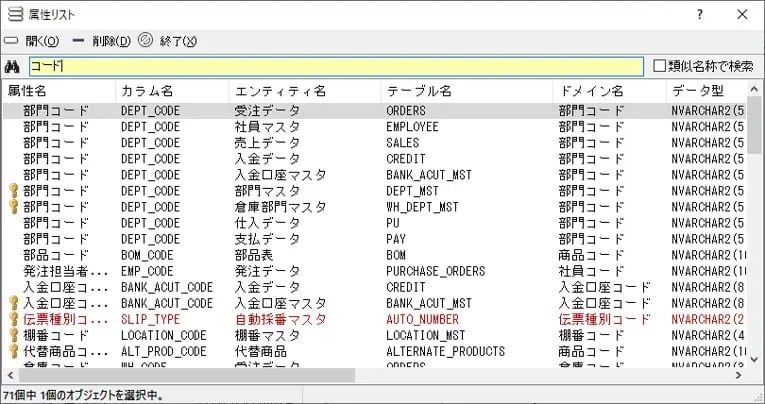Select the EMPLOYEE table row
765x404 pixels.
(412, 127)
